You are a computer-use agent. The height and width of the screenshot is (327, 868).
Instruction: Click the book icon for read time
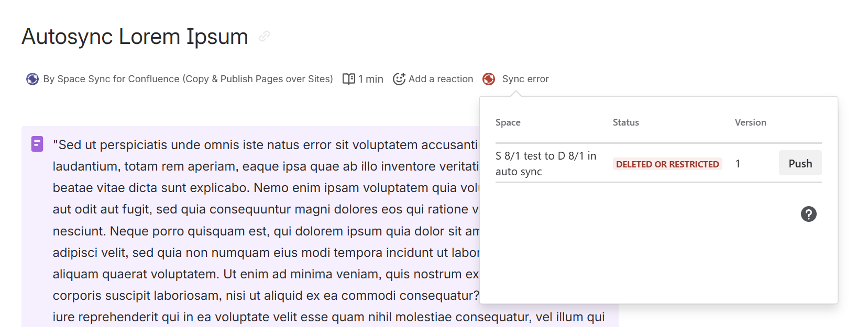(x=349, y=79)
